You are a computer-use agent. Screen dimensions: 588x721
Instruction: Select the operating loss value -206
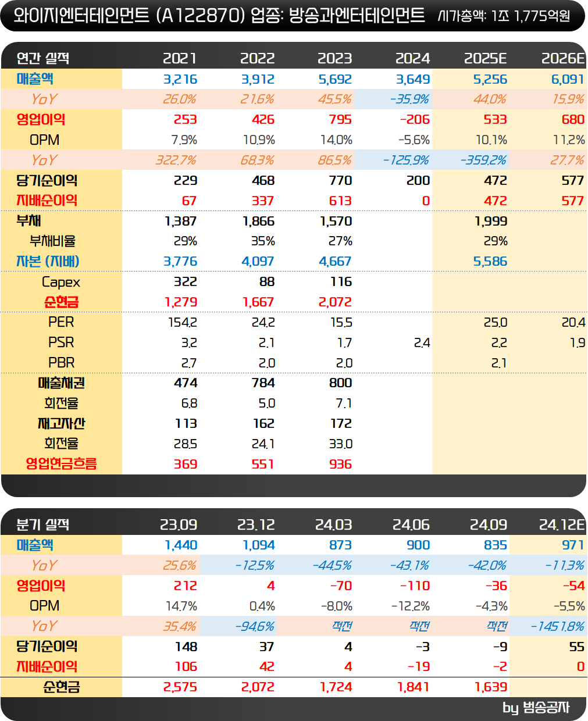pos(415,120)
